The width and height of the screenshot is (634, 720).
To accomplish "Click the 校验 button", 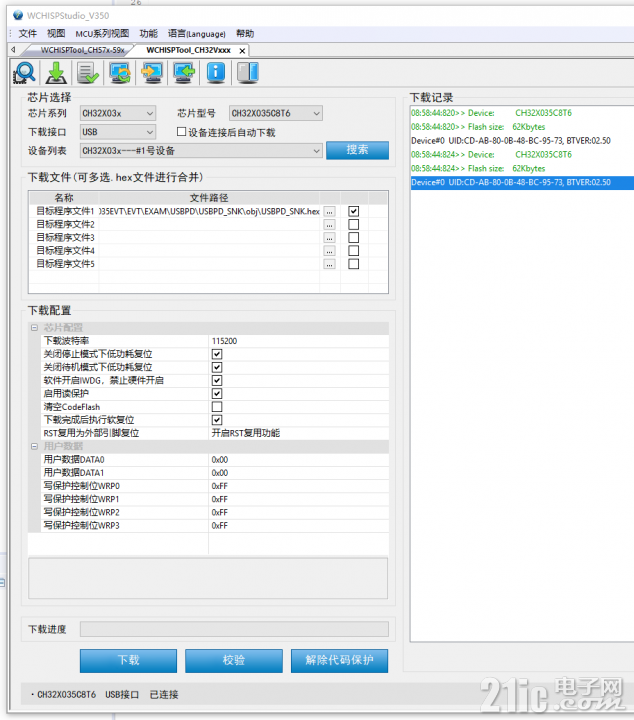I will [x=234, y=661].
